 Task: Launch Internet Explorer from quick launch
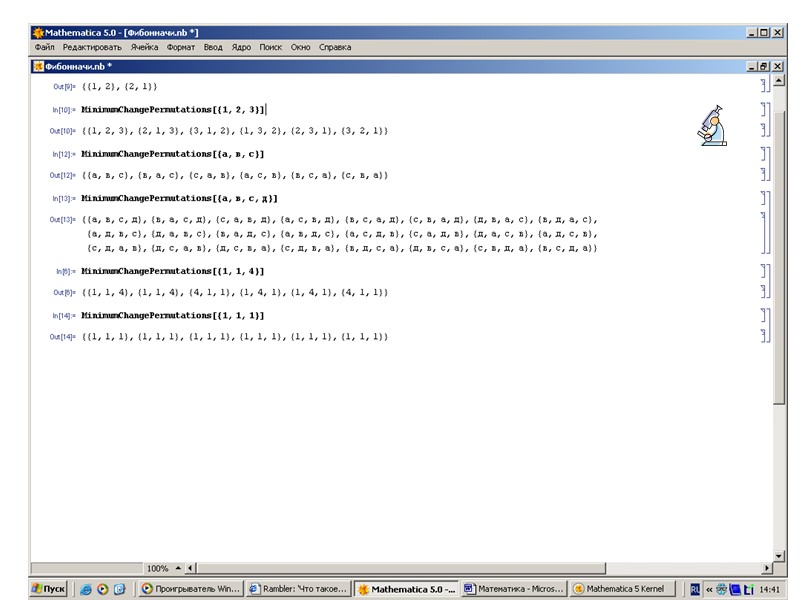pyautogui.click(x=86, y=589)
